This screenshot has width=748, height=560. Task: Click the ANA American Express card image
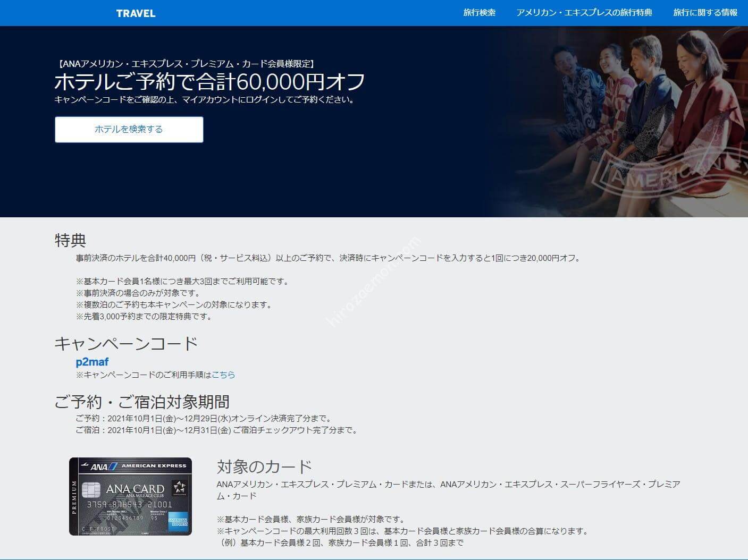point(130,496)
